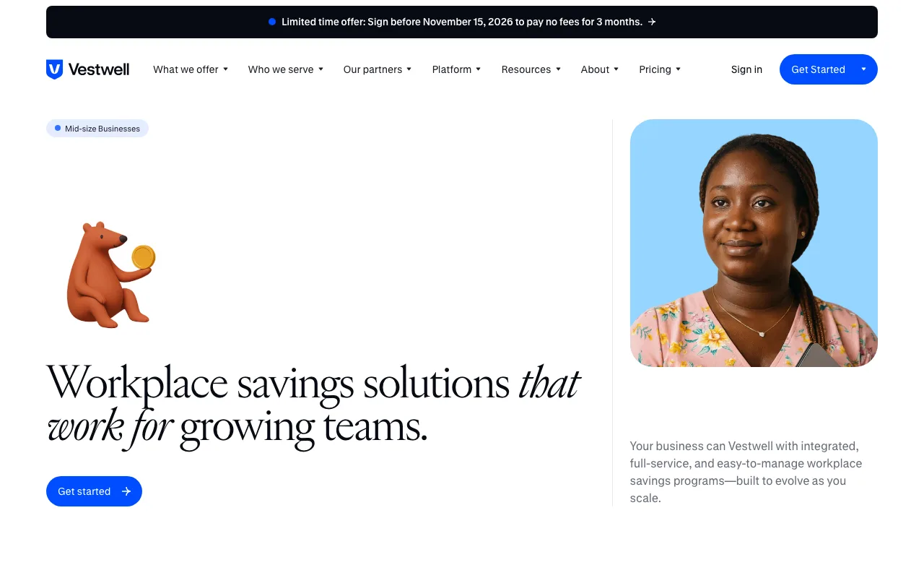This screenshot has height=578, width=924.
Task: Select the Mid-size Businesses tag
Action: coord(97,129)
